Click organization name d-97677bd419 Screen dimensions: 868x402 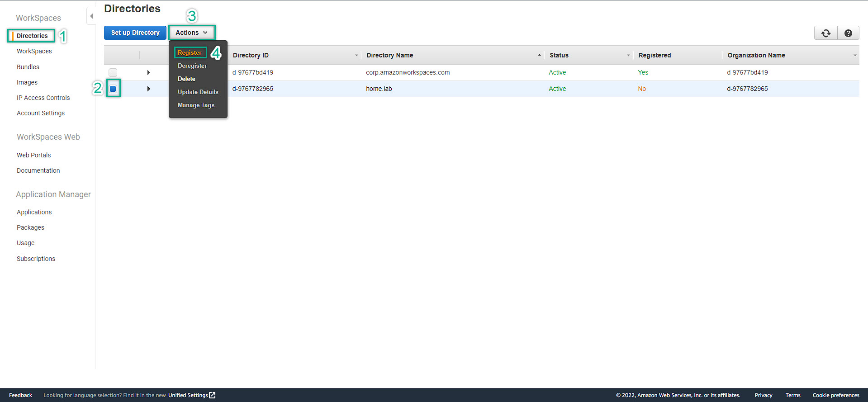(x=747, y=72)
